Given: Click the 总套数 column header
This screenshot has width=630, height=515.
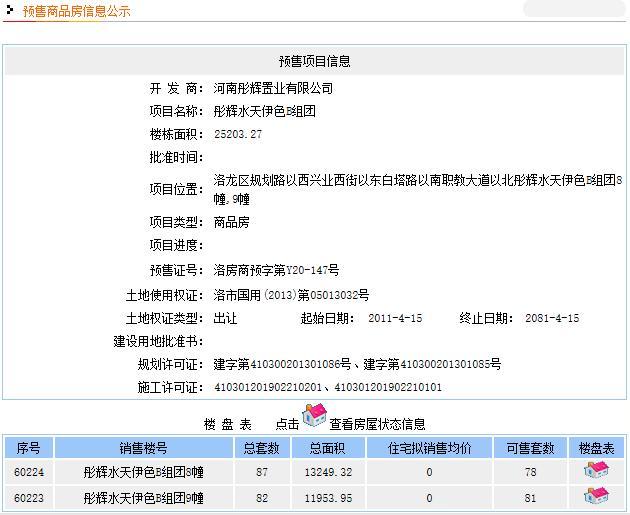Looking at the screenshot, I should [262, 448].
